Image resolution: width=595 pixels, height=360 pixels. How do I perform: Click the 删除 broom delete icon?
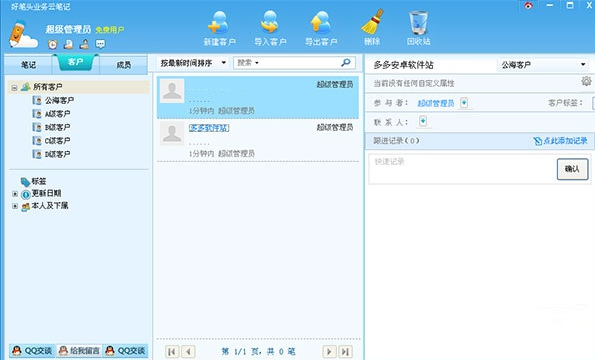point(372,22)
